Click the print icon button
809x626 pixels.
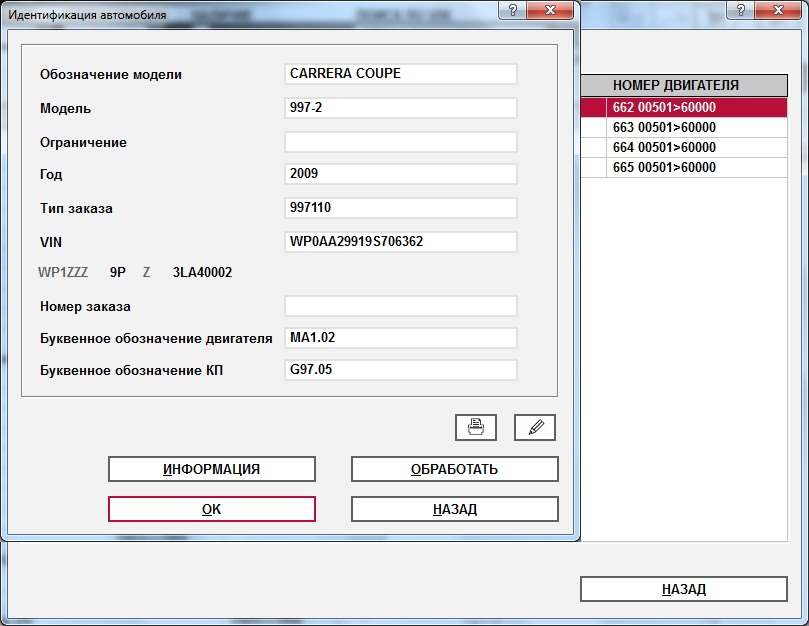point(476,427)
